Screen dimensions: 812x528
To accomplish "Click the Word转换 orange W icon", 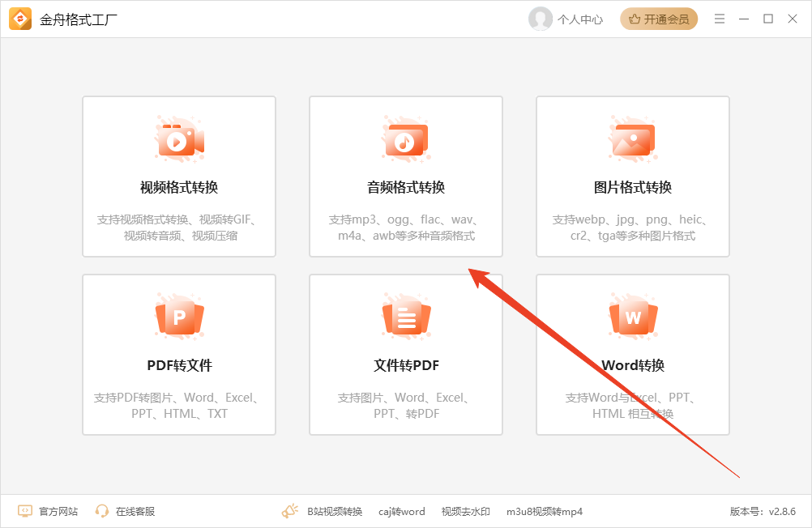I will coord(633,317).
